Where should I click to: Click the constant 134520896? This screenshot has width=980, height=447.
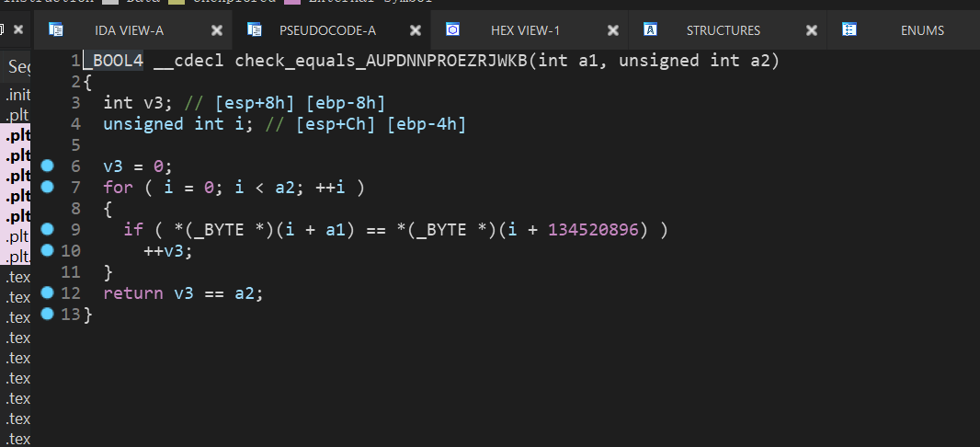pyautogui.click(x=594, y=230)
